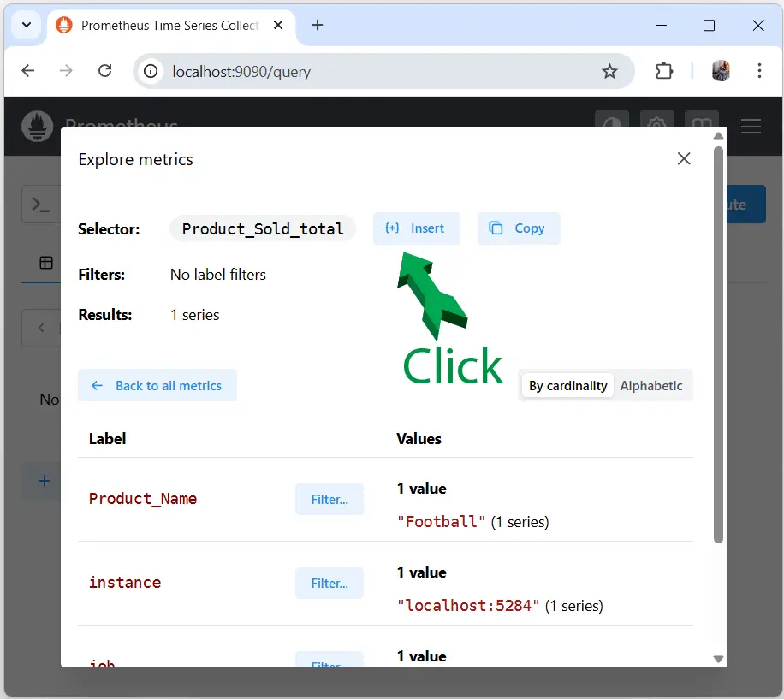Open Filter for Product_Name label
The width and height of the screenshot is (784, 700).
[329, 500]
